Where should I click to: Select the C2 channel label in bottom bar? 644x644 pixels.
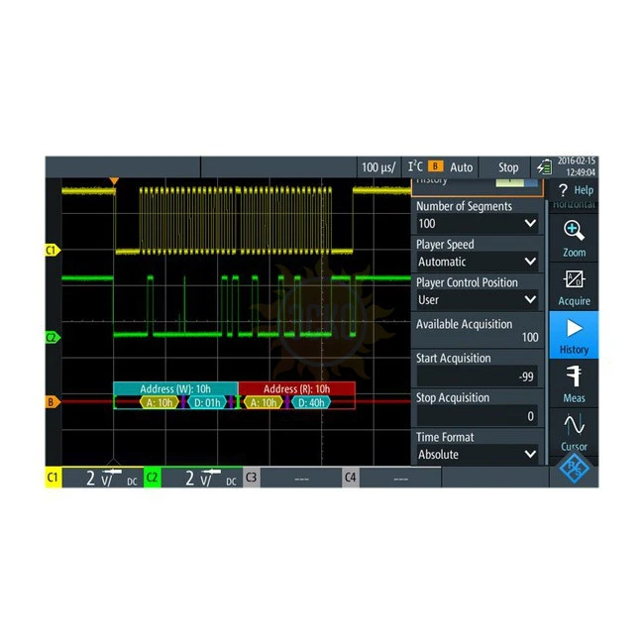152,478
